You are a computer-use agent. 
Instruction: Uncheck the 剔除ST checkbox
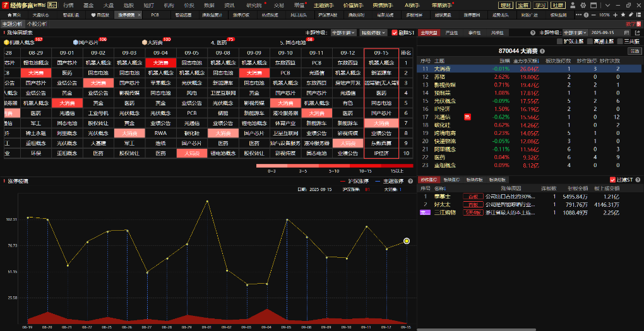coord(395,32)
